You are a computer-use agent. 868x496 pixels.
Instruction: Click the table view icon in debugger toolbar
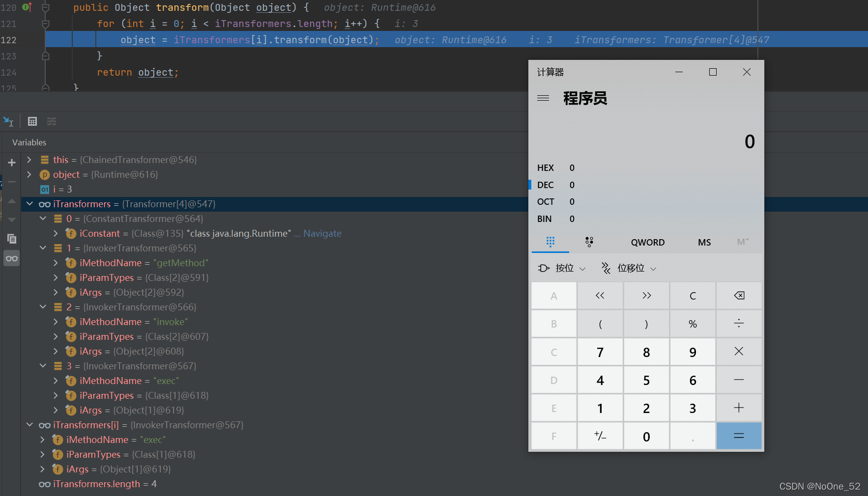pos(32,121)
